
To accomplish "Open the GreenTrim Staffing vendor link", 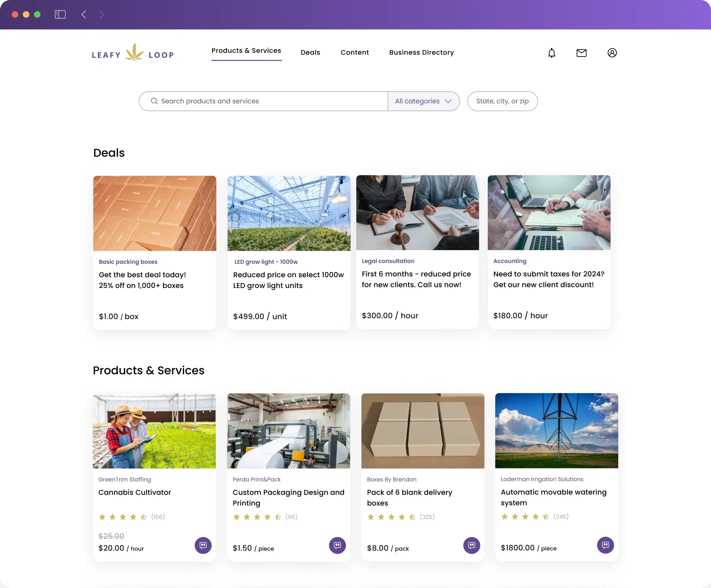I will (x=125, y=479).
